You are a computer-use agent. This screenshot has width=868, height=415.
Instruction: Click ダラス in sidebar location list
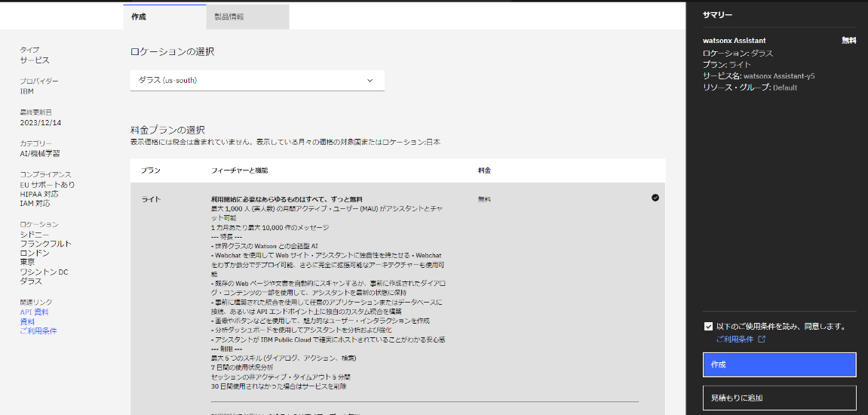click(31, 281)
